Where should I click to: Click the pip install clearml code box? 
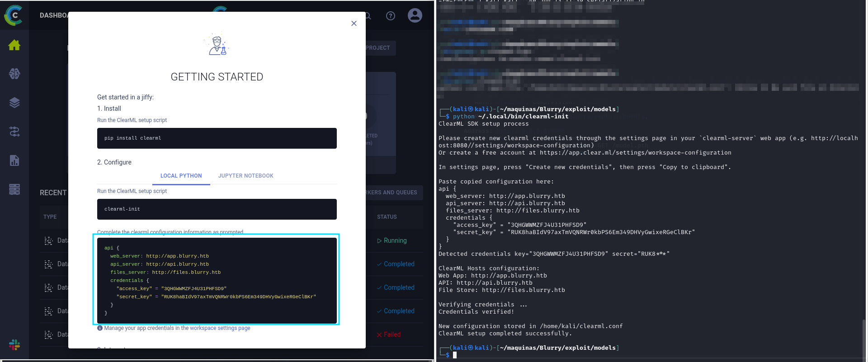217,138
